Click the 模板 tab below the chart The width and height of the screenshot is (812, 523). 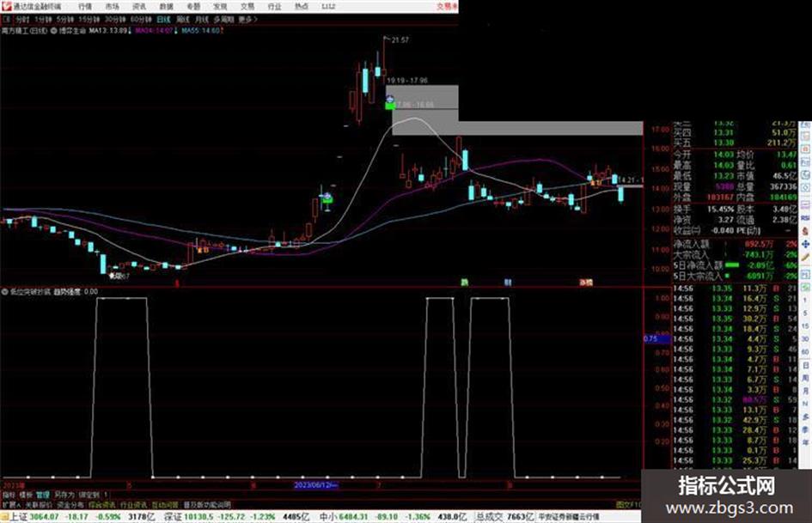pyautogui.click(x=26, y=495)
